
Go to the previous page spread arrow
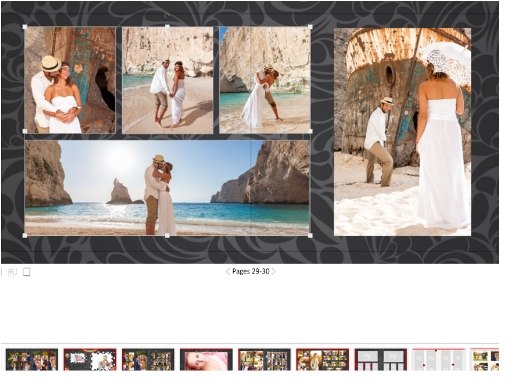[x=228, y=271]
